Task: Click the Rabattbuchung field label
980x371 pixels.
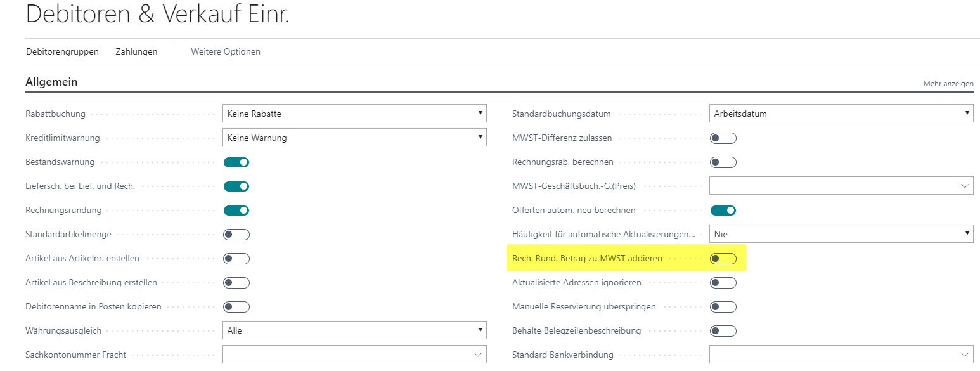Action: pyautogui.click(x=55, y=114)
